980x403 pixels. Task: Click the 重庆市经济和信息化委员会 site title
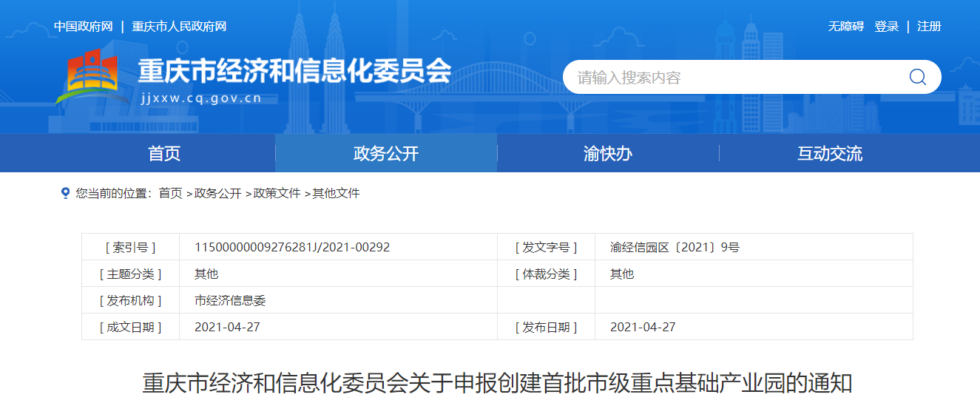coord(294,71)
